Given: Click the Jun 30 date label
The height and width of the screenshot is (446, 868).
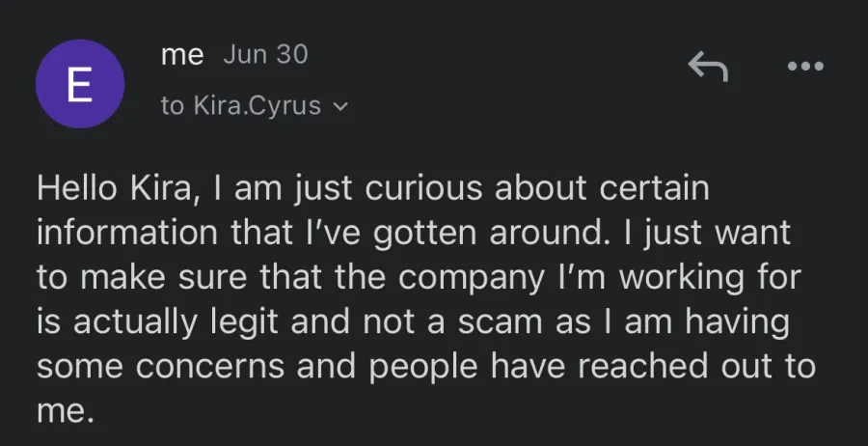Looking at the screenshot, I should 265,54.
